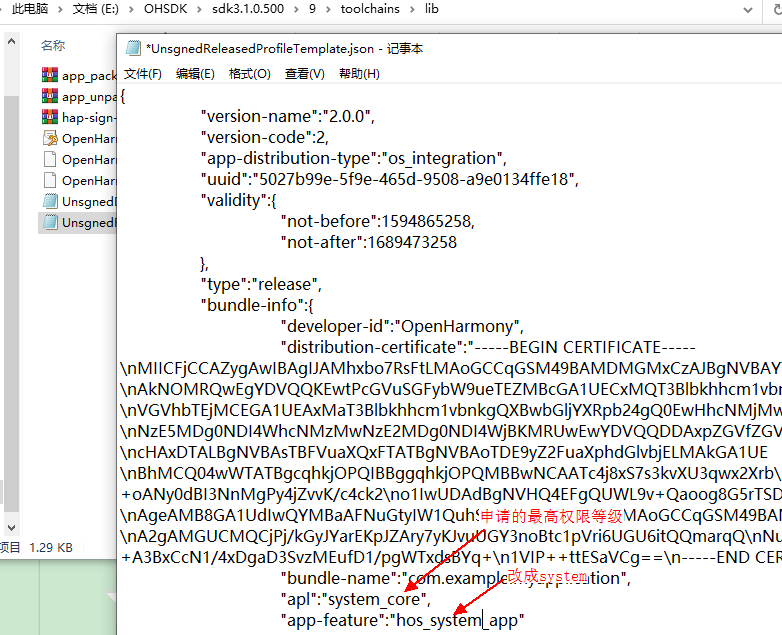Go to toolchains folder in breadcrumb
The height and width of the screenshot is (635, 782).
pyautogui.click(x=370, y=9)
